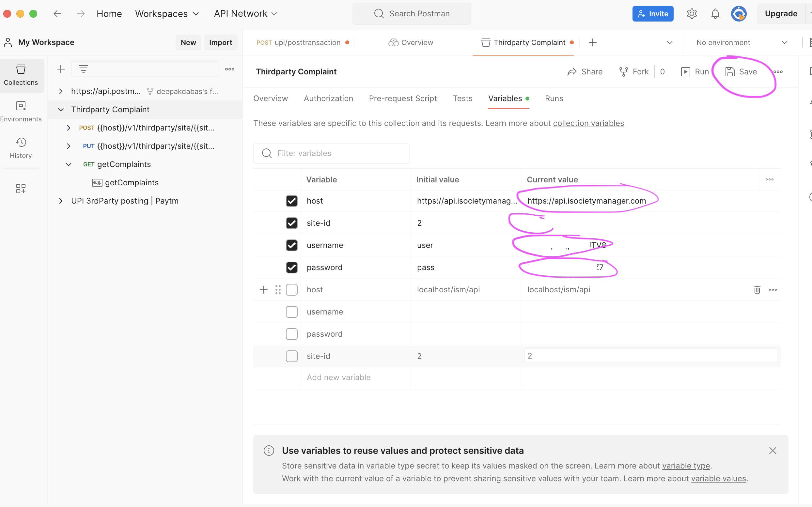Screen dimensions: 812x507
Task: Open the History sidebar panel
Action: tap(21, 148)
